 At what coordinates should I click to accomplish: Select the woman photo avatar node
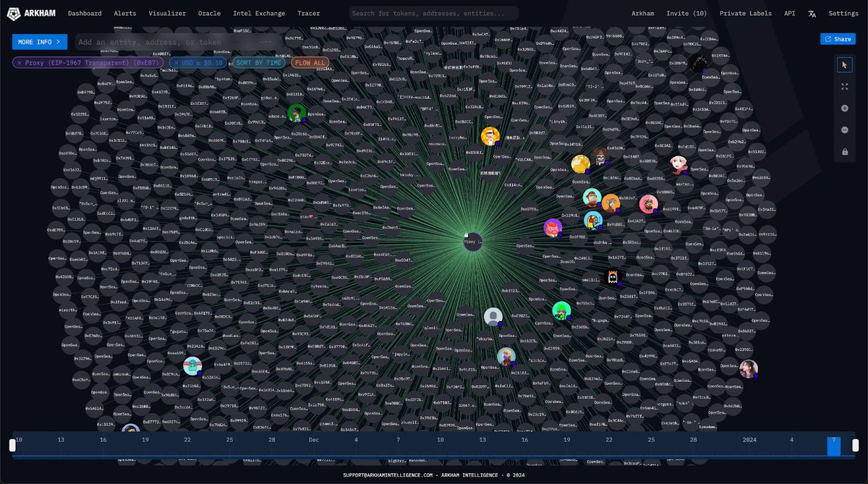click(x=749, y=369)
